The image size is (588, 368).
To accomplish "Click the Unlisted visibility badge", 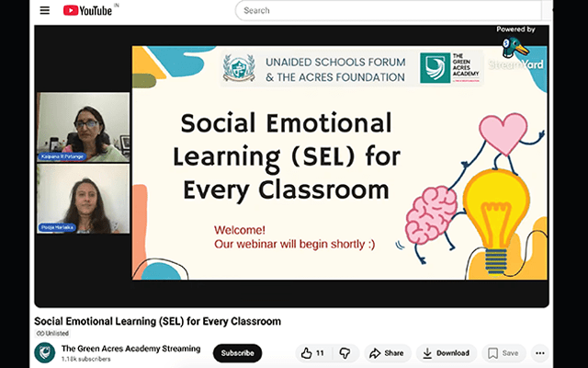I will [x=52, y=333].
